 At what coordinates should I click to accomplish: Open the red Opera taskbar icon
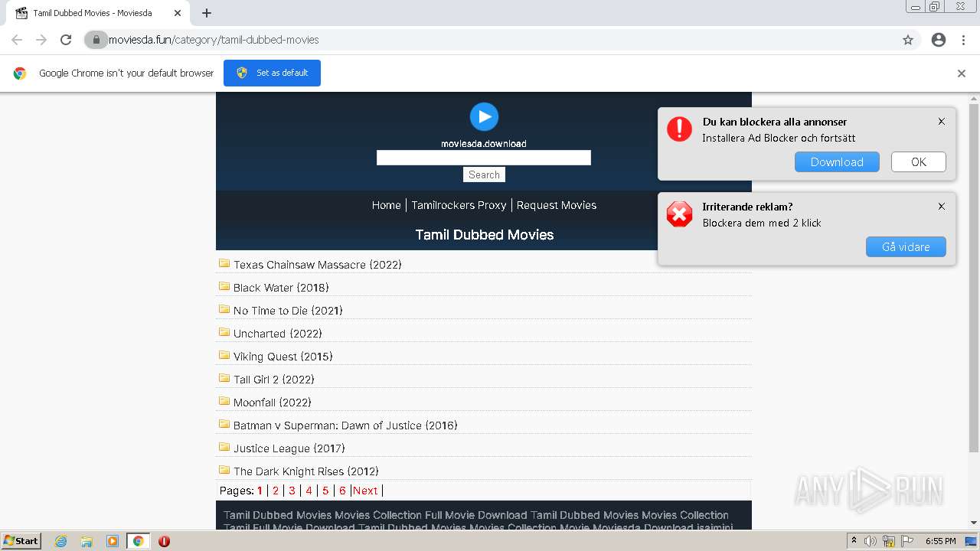coord(164,541)
